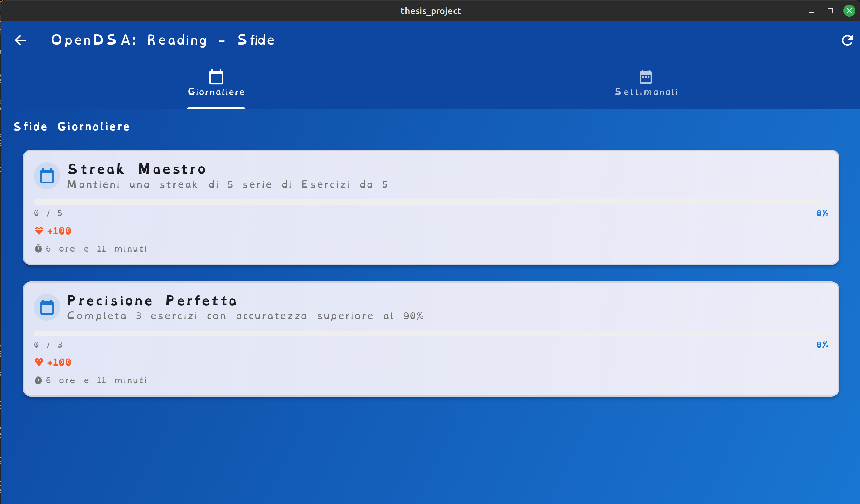Click the Settimanali tab calendar icon

tap(646, 77)
